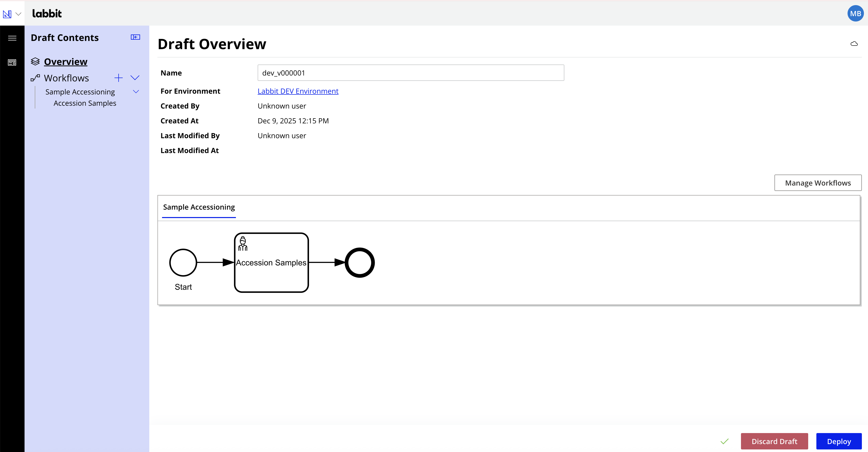Click the workflow graph icon beside Workflows

point(35,78)
